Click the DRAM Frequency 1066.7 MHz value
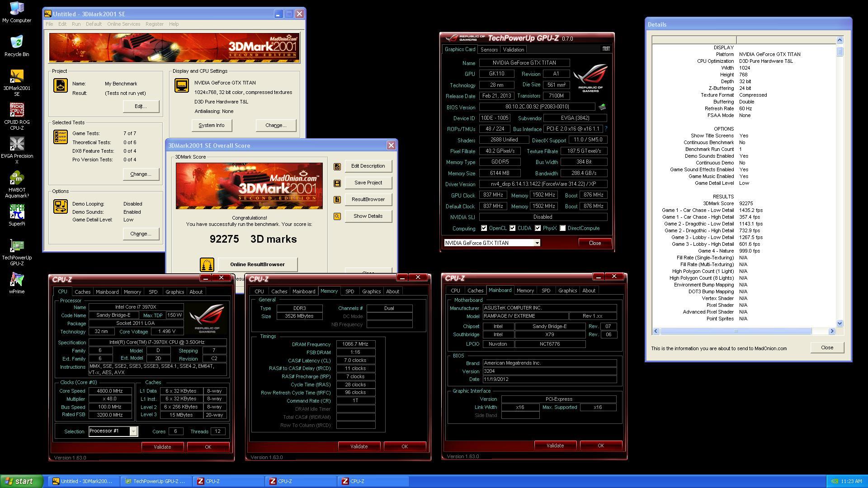This screenshot has width=868, height=488. point(356,344)
